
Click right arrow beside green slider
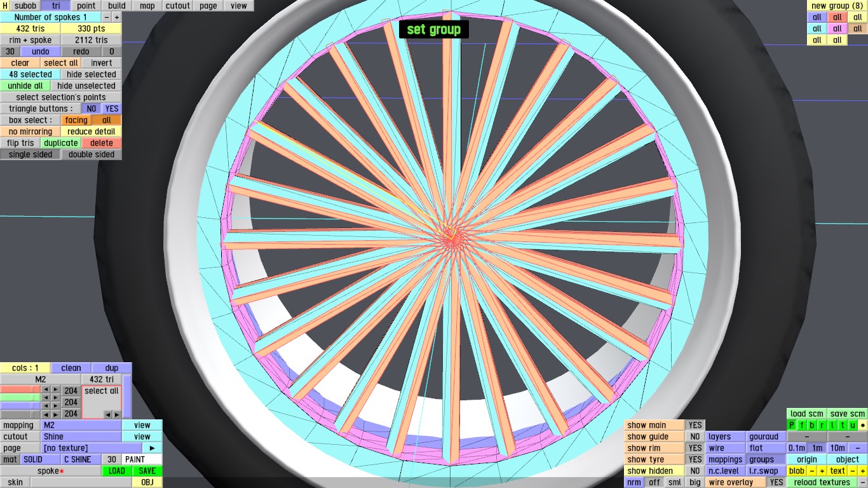click(x=56, y=398)
